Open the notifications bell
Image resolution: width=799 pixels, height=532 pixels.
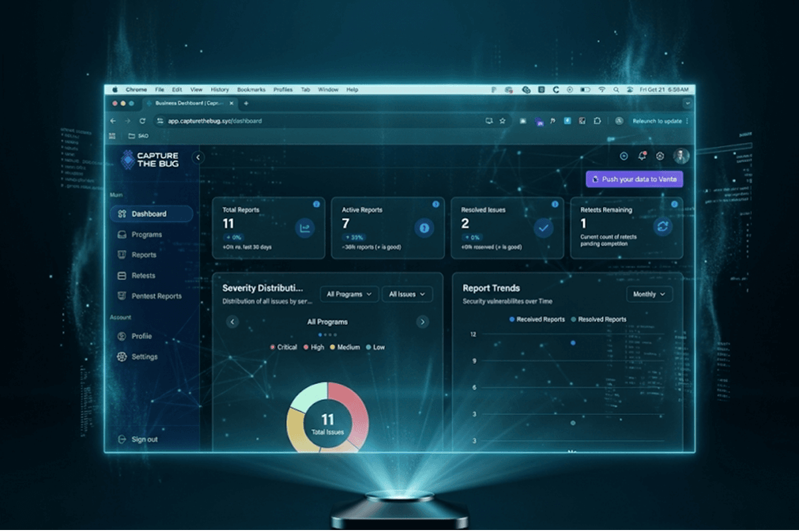642,156
